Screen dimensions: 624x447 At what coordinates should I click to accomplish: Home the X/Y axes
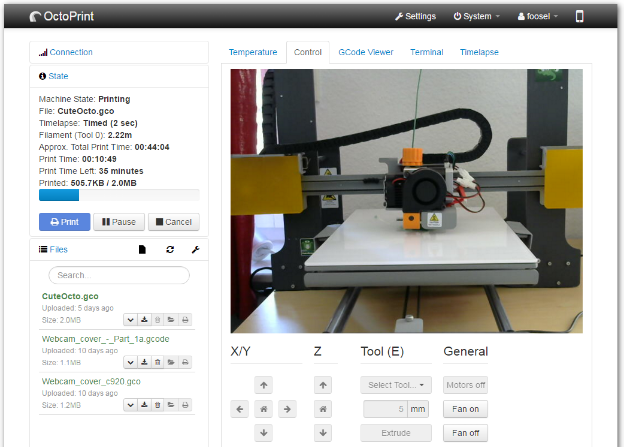[263, 409]
